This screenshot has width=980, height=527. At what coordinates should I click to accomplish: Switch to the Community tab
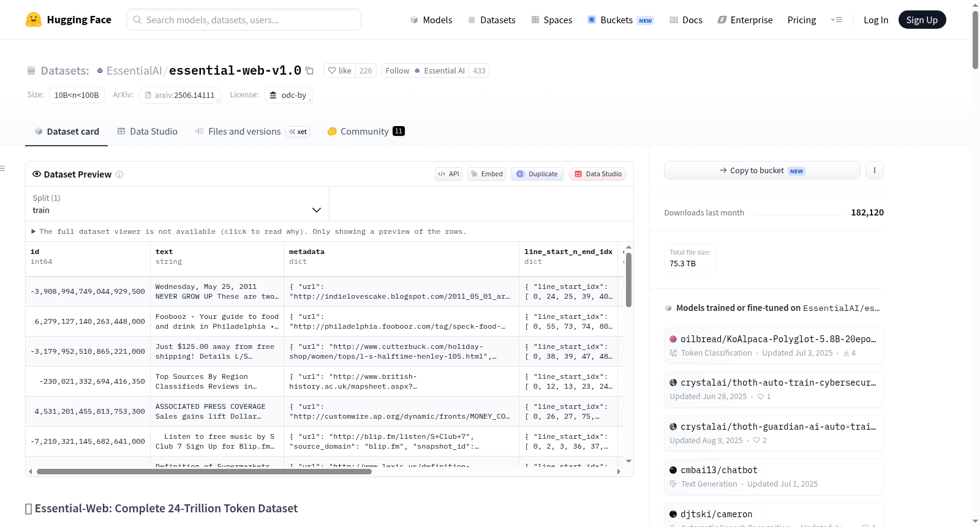point(366,132)
